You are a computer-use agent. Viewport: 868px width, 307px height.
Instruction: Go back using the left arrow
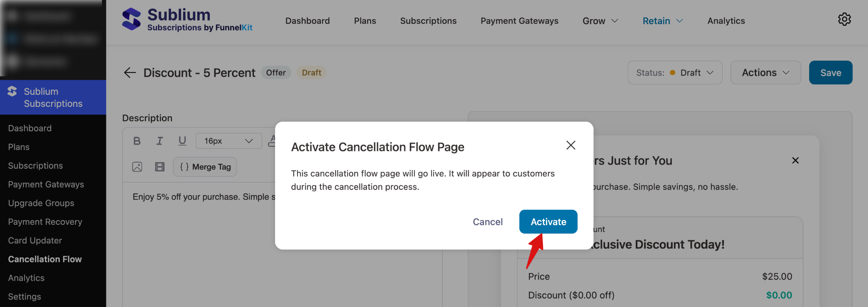(x=130, y=73)
